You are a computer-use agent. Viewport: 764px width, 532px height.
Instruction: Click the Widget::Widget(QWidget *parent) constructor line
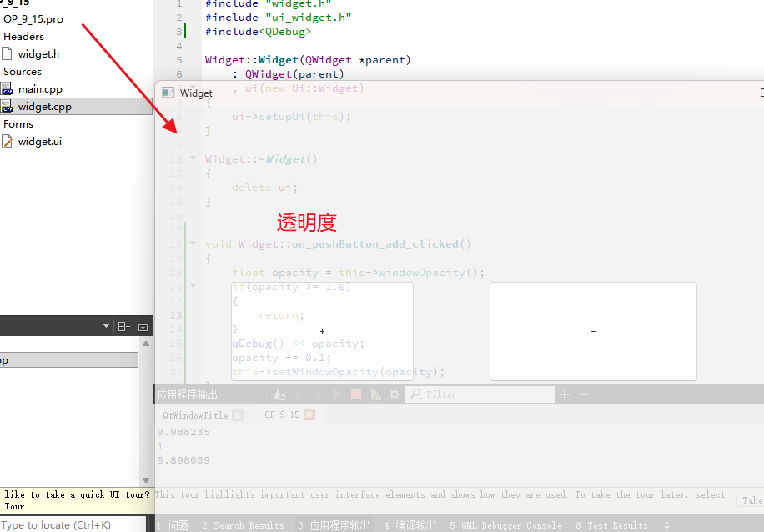[308, 60]
